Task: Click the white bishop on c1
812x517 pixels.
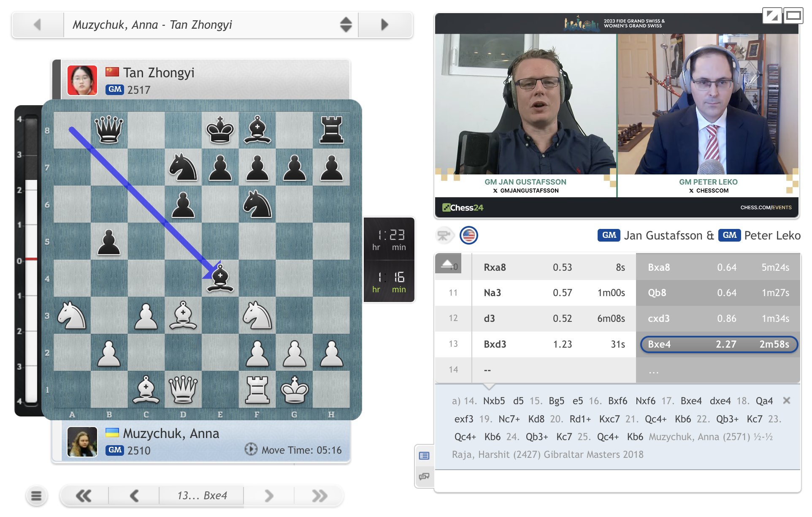Action: point(146,389)
